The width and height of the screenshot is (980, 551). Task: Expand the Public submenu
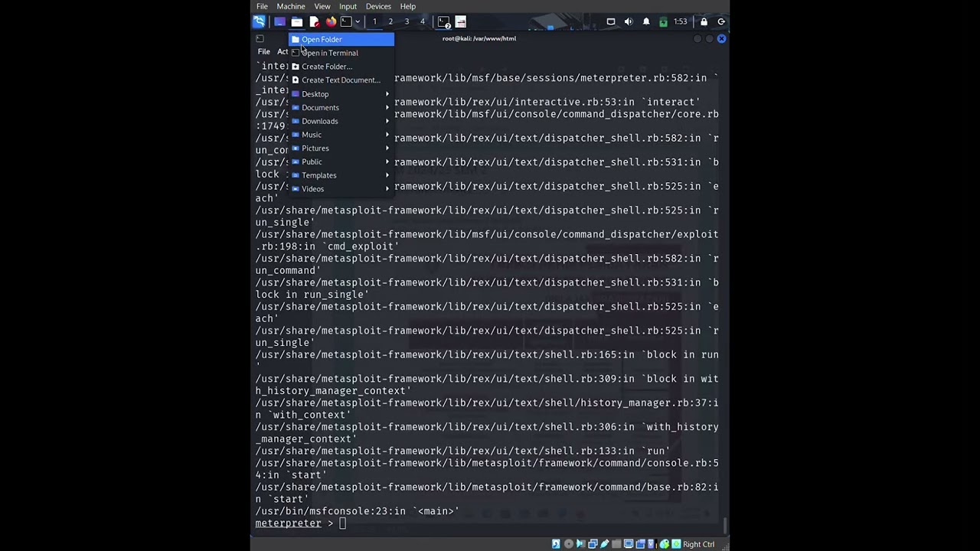coord(341,161)
